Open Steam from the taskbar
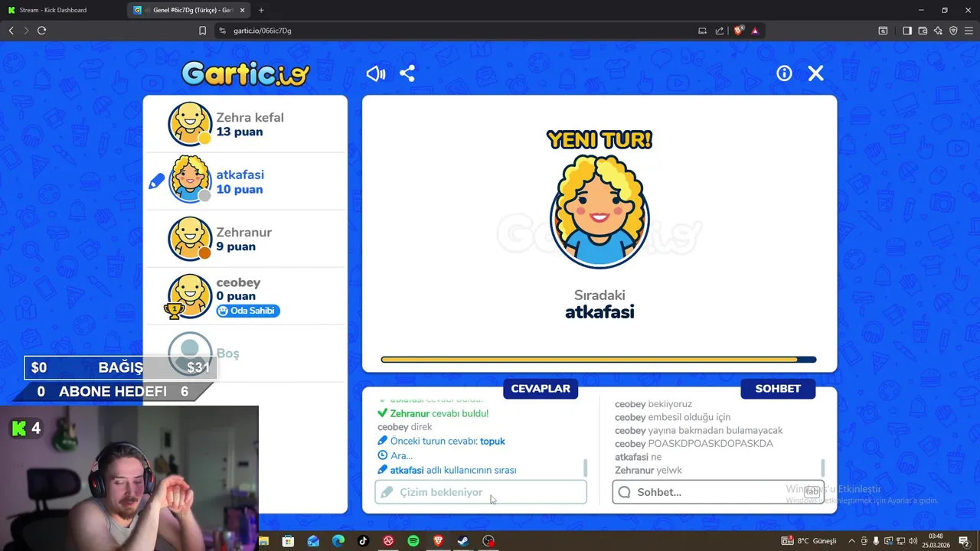980x551 pixels. [x=463, y=541]
